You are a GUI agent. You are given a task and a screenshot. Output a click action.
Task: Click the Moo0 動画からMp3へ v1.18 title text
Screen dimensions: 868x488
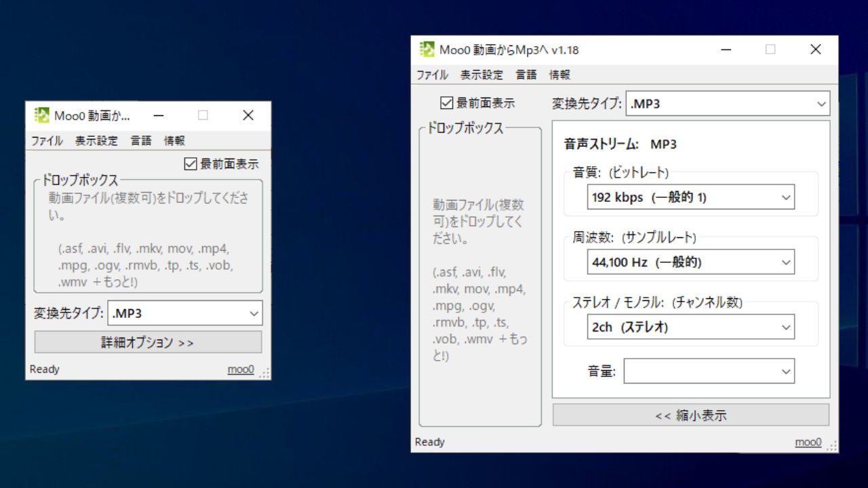tap(509, 49)
